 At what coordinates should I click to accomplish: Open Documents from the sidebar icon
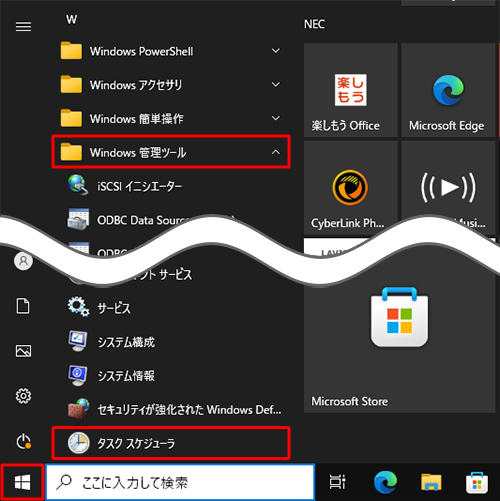tap(23, 306)
